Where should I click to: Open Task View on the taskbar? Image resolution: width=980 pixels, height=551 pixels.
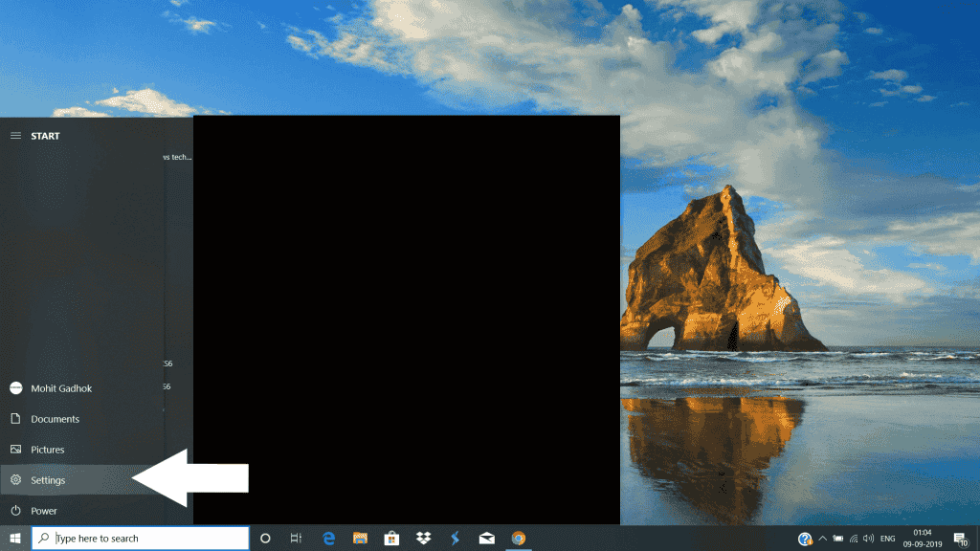click(x=297, y=539)
